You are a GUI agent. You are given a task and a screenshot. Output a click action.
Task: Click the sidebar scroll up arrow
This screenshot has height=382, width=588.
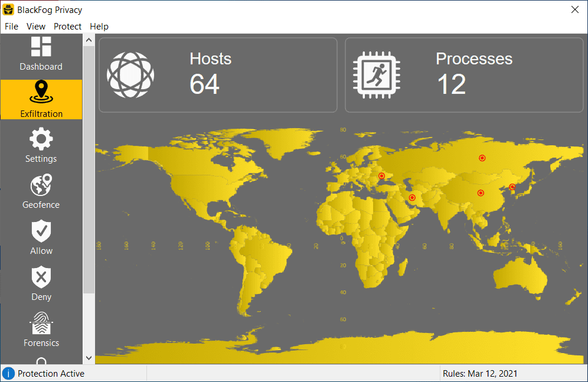(89, 40)
